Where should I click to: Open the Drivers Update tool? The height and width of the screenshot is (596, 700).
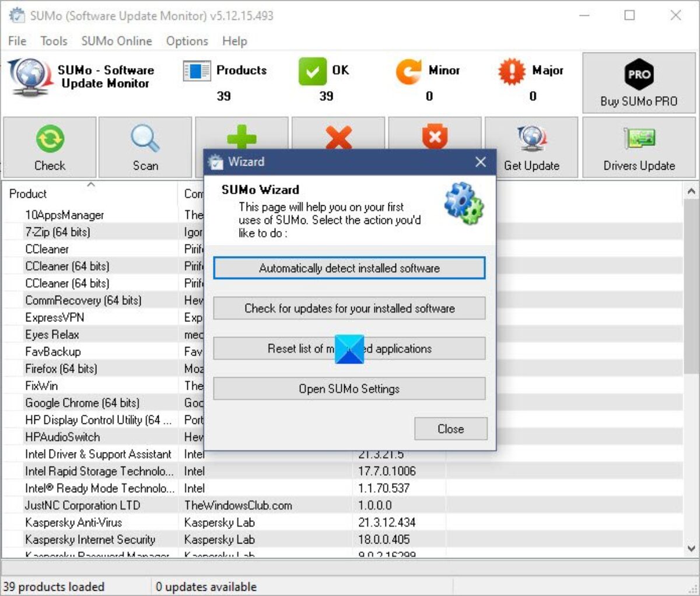(639, 148)
